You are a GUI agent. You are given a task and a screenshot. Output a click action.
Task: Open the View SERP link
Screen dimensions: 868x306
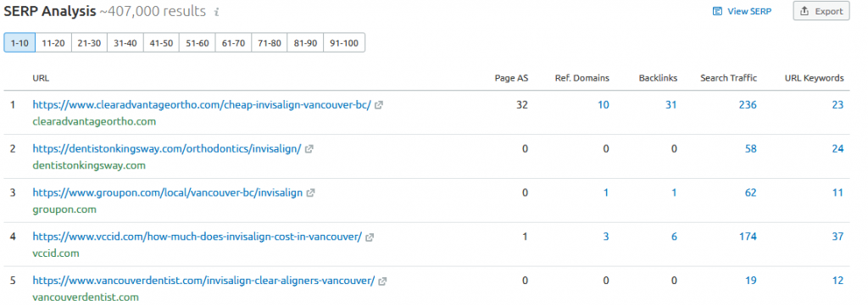[x=742, y=11]
